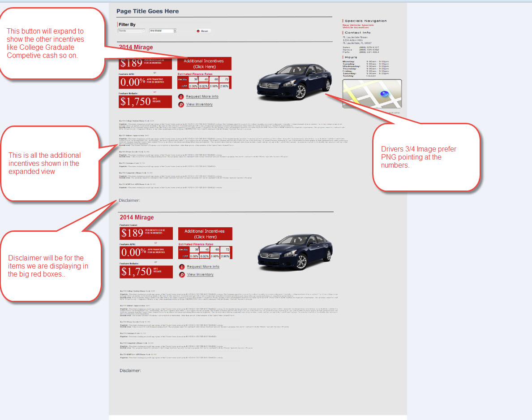Select 0.00% APR box in first listing
This screenshot has height=420, width=532.
coord(145,82)
